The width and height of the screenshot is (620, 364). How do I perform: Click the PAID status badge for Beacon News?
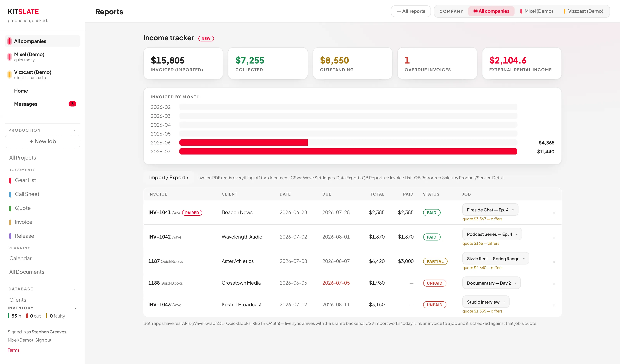click(x=431, y=213)
